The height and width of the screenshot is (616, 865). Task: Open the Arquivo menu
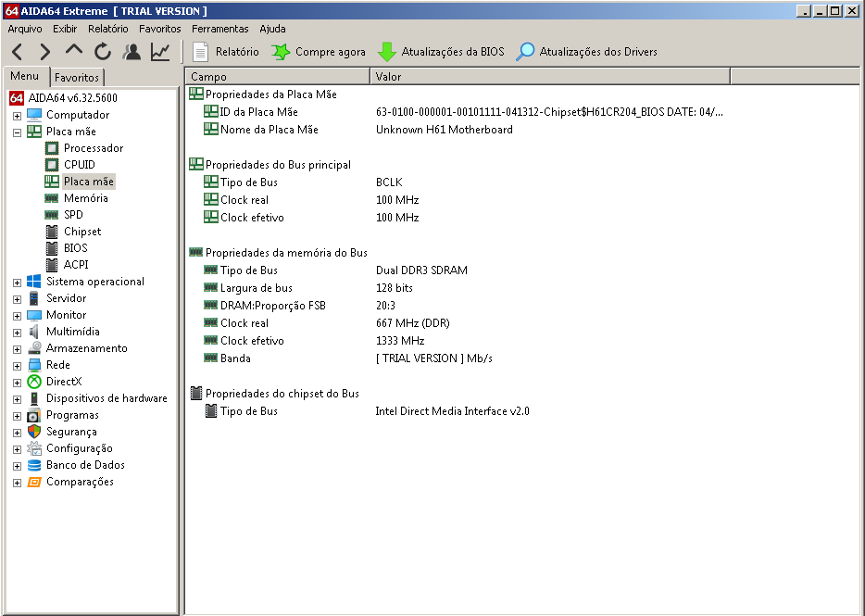coord(25,29)
